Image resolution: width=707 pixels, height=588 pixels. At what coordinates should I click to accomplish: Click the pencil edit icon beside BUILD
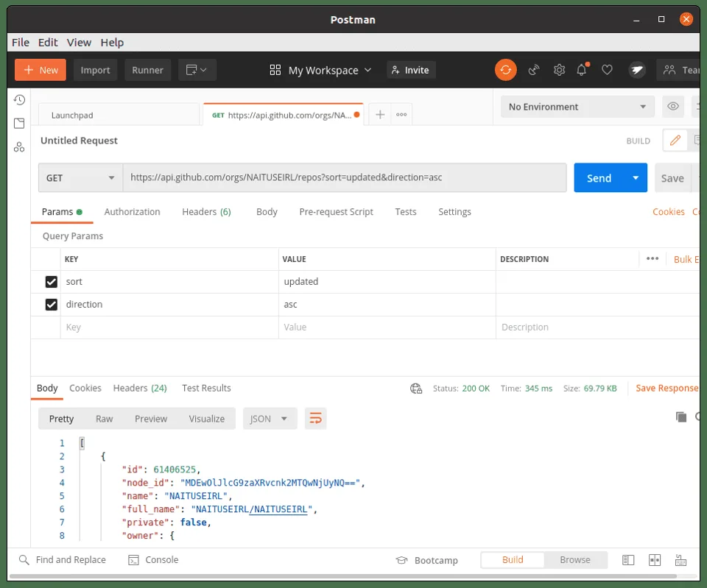point(675,141)
